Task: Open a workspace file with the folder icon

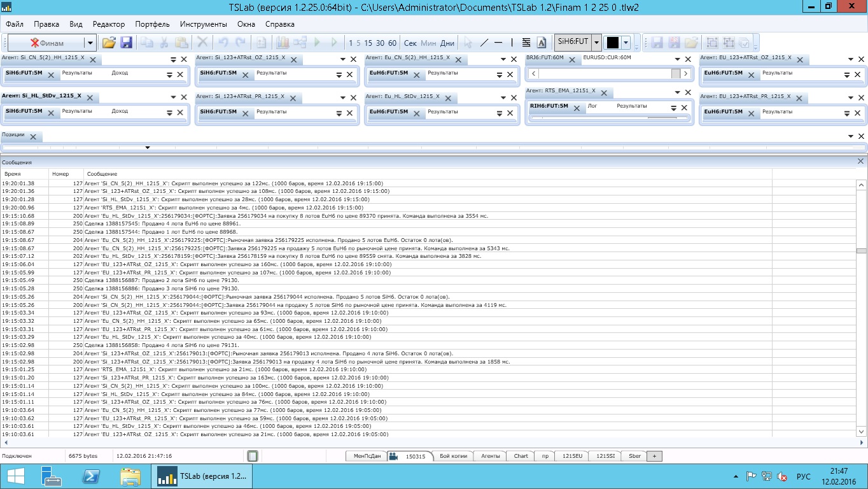Action: [x=109, y=43]
